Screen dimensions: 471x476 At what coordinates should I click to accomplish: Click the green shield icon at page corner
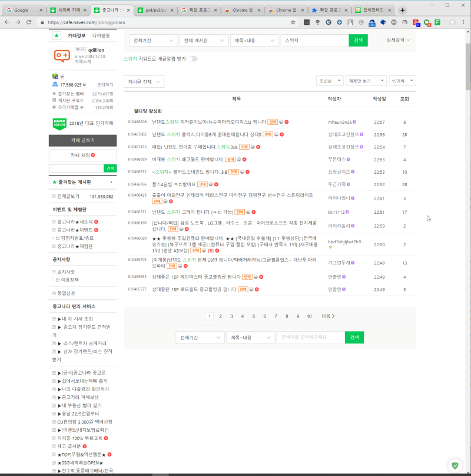[455, 465]
